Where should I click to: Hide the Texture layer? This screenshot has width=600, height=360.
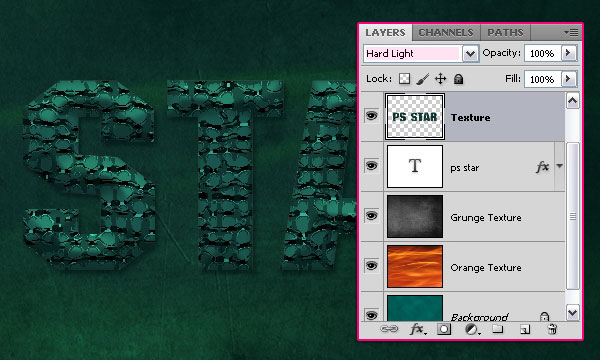click(x=371, y=115)
